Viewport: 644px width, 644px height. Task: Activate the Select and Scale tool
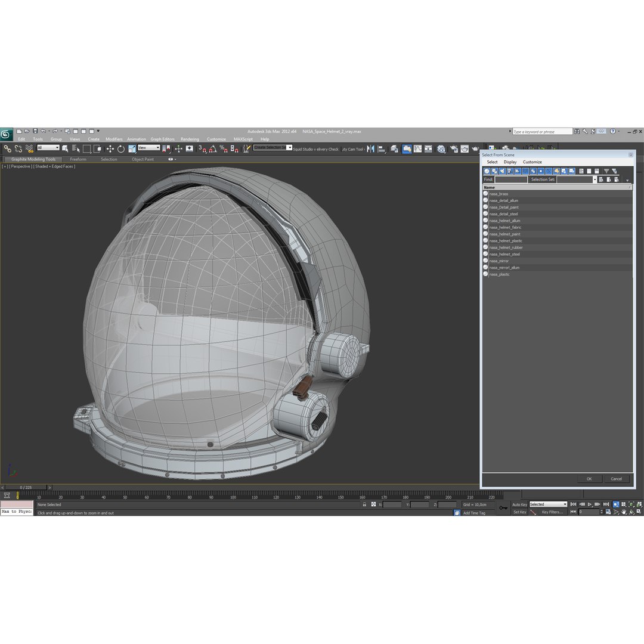(132, 148)
